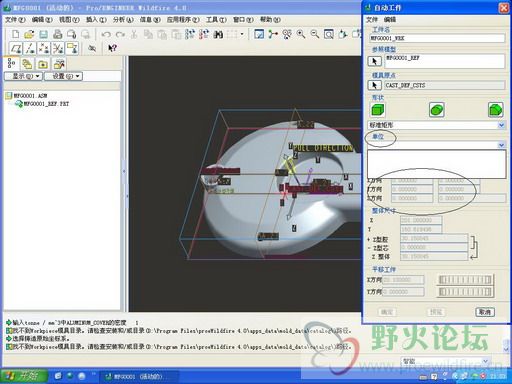Open the 单位 units dropdown arrow

(x=501, y=145)
